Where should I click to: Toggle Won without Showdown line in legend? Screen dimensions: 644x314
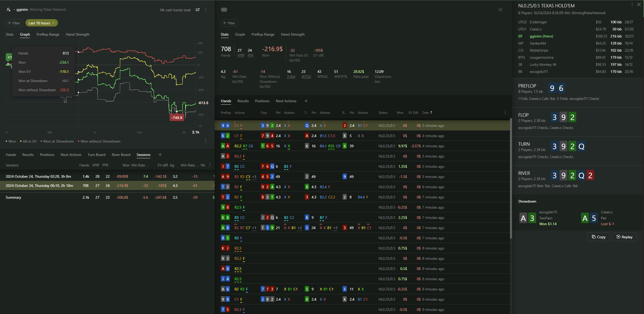pyautogui.click(x=99, y=141)
